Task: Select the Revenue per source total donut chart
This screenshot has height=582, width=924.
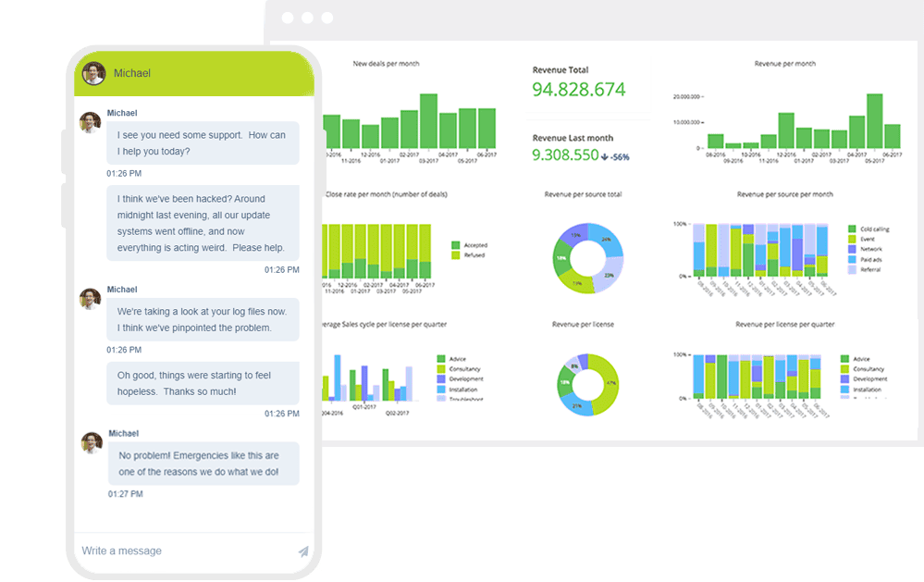Action: click(x=588, y=258)
